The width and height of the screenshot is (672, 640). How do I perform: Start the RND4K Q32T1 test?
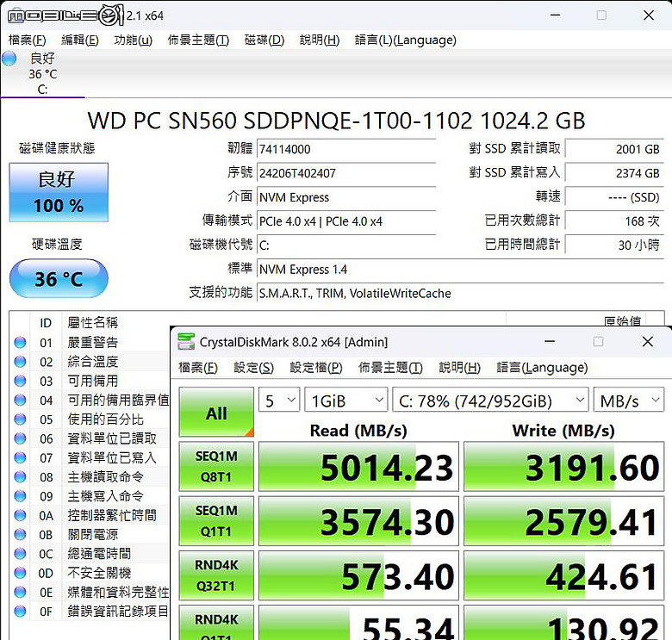pos(216,575)
